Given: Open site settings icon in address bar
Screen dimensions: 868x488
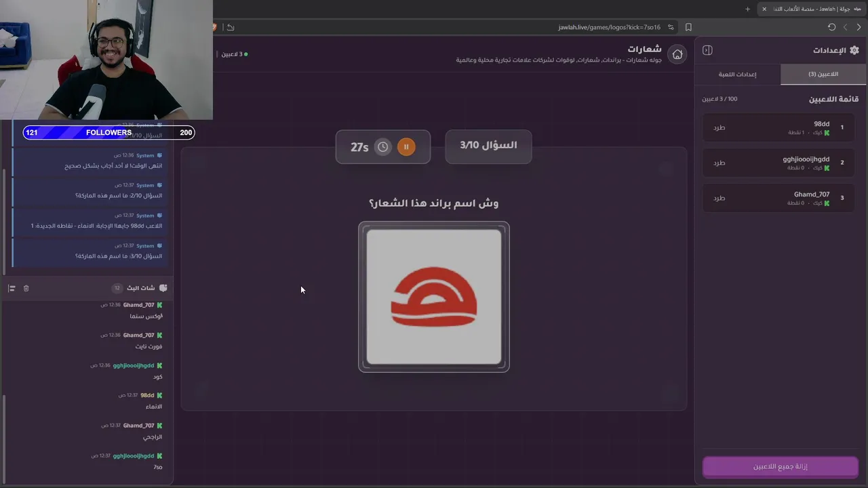Looking at the screenshot, I should click(x=671, y=27).
